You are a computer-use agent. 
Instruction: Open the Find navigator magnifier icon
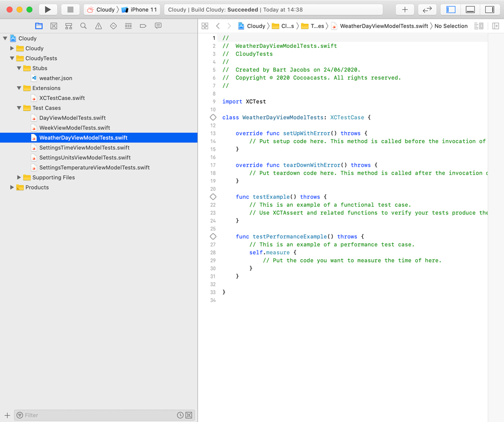coord(83,26)
